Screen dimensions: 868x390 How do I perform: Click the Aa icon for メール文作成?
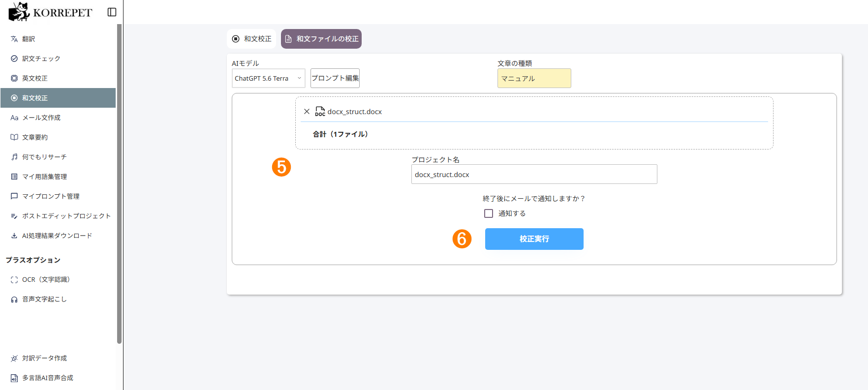[x=14, y=118]
